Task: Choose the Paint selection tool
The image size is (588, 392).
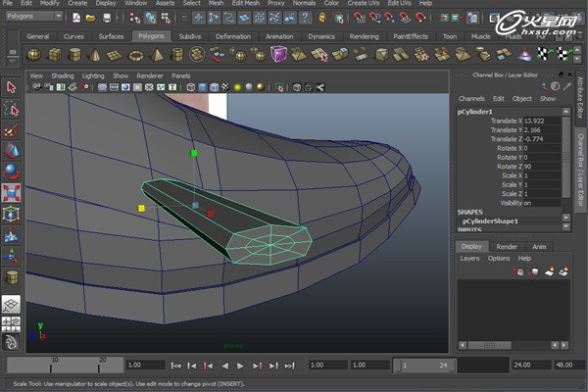Action: point(11,129)
